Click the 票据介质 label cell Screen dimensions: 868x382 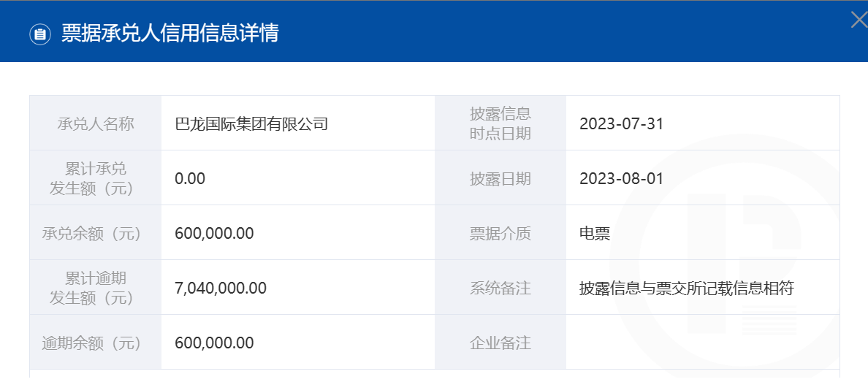[x=500, y=233]
